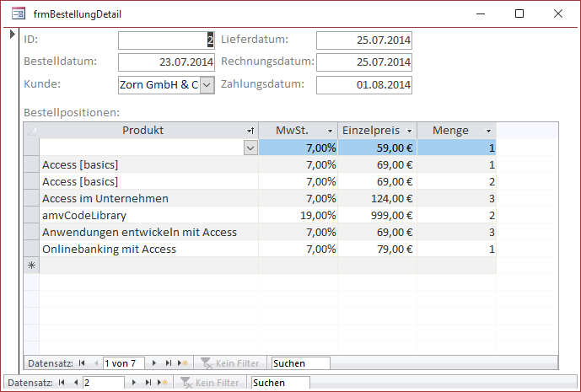Viewport: 581px width, 392px height.
Task: Click Kein Filter in main form navigation bar
Action: 210,383
